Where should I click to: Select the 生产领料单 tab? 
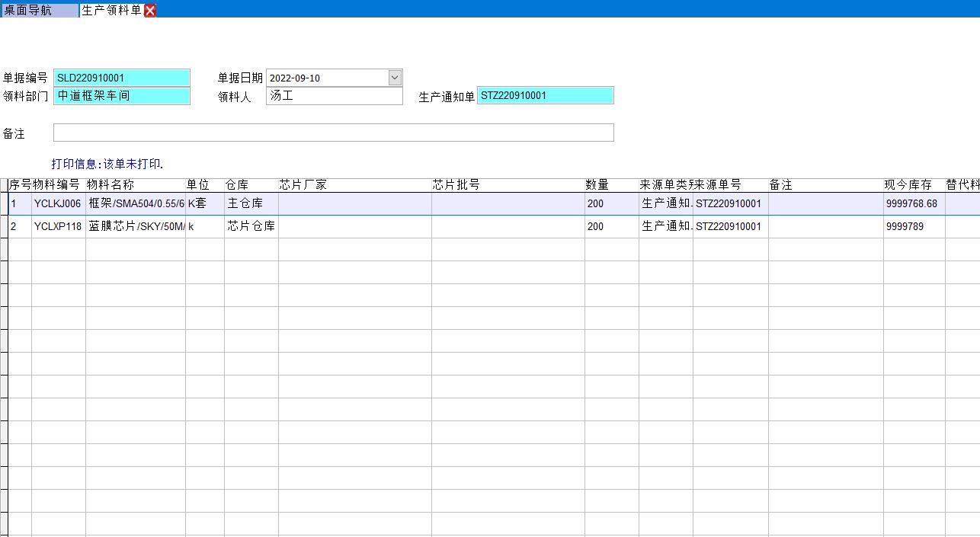(110, 10)
